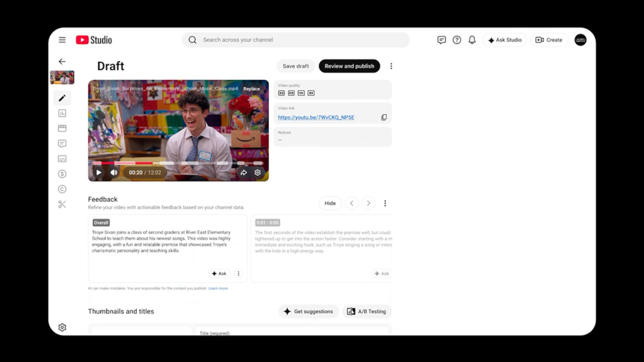Click the 4K video quality badge
Image resolution: width=644 pixels, height=362 pixels.
click(301, 93)
